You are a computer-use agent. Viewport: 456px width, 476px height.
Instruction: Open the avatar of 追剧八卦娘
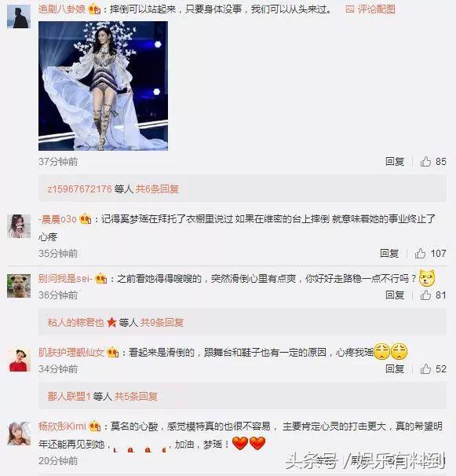19,16
